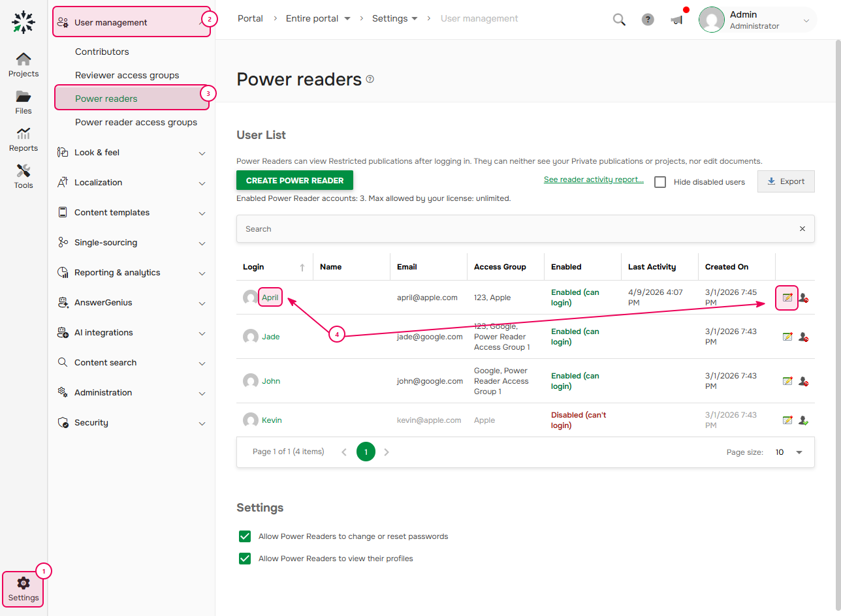This screenshot has width=841, height=616.
Task: Expand the Localization section
Action: [132, 183]
